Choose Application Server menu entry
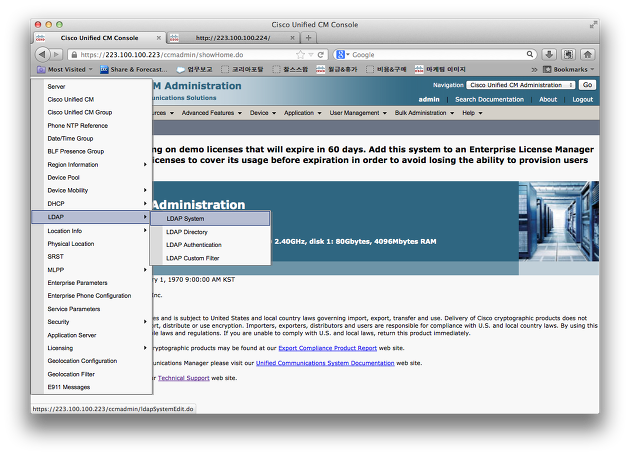The height and width of the screenshot is (456, 630). click(92, 335)
